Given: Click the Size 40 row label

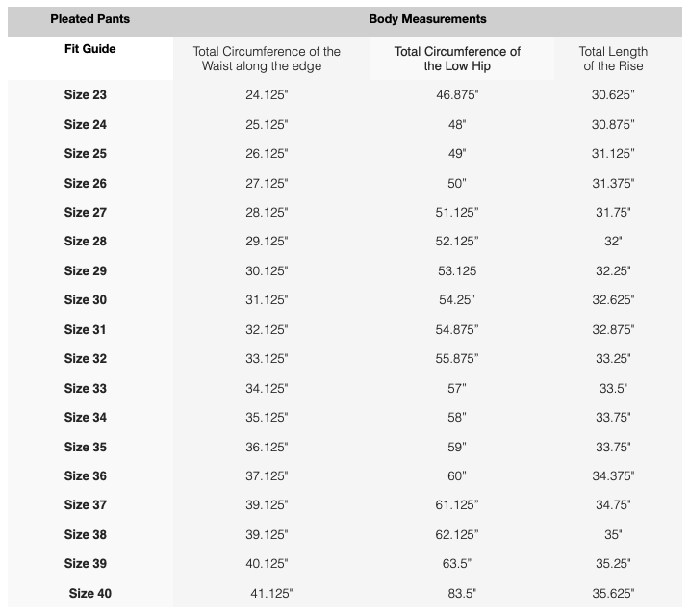Looking at the screenshot, I should 89,593.
